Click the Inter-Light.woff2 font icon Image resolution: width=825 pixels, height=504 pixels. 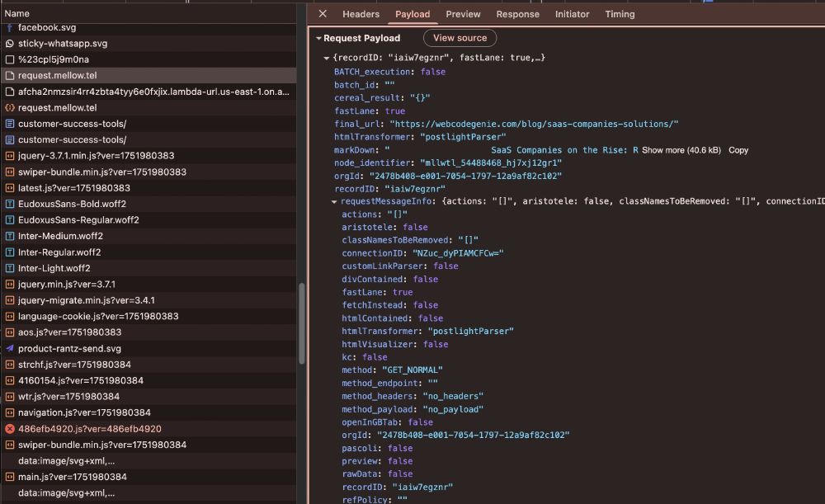[x=9, y=268]
